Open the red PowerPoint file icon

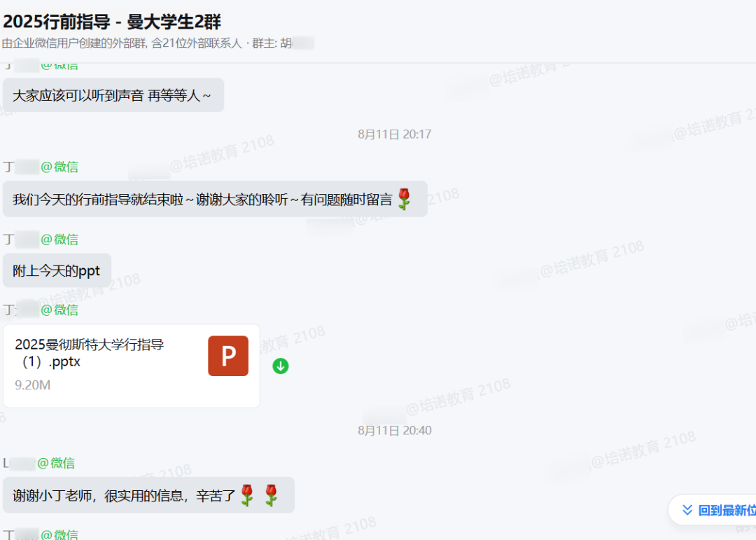click(x=228, y=356)
